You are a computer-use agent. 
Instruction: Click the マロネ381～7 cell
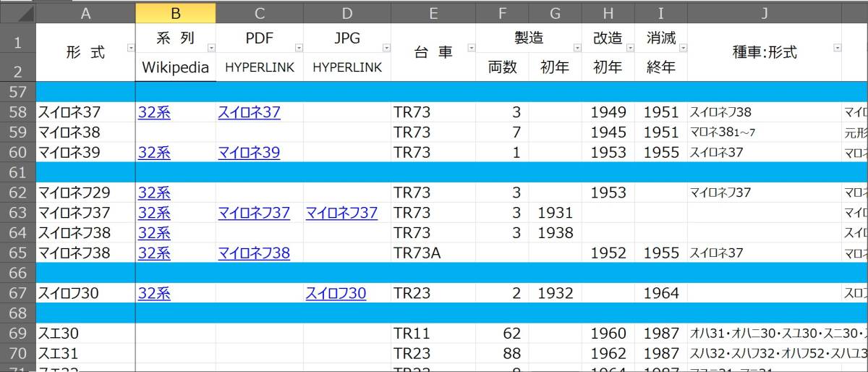click(x=765, y=132)
